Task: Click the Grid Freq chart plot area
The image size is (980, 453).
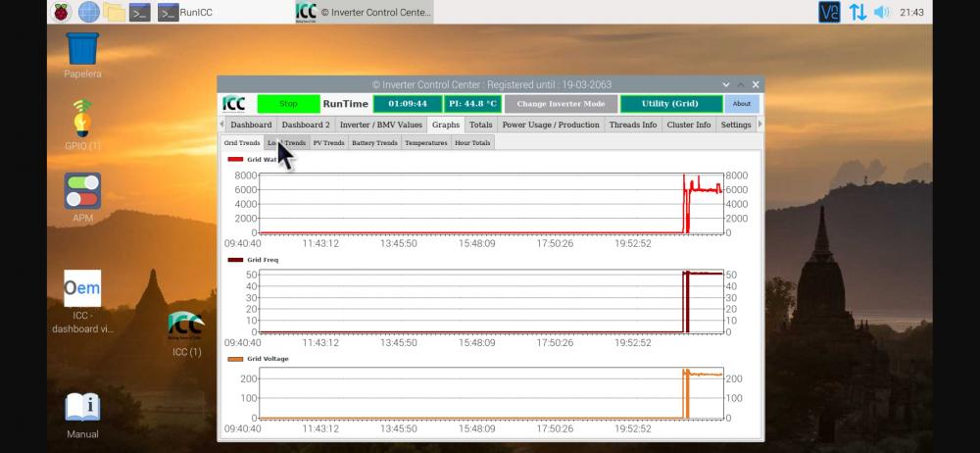Action: pos(491,302)
